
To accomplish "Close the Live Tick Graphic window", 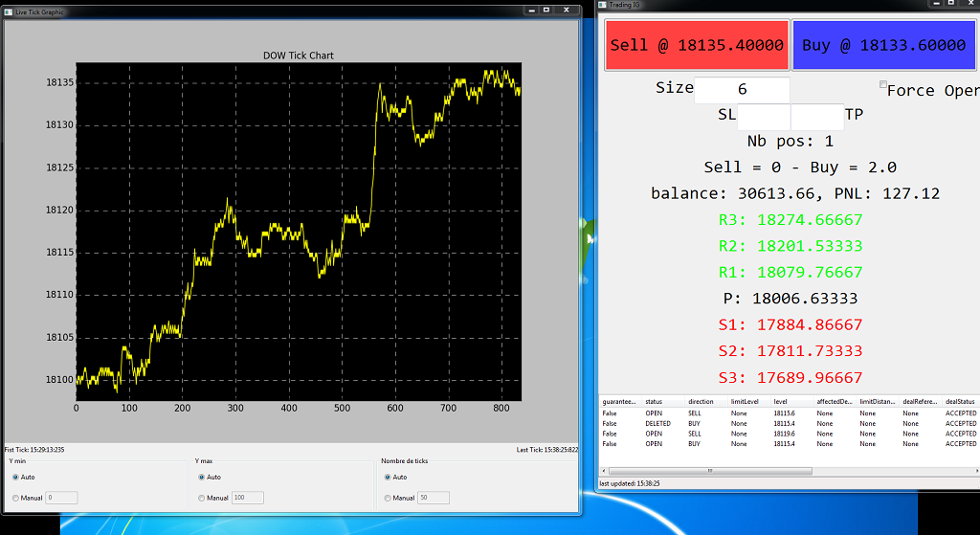I will [x=565, y=11].
